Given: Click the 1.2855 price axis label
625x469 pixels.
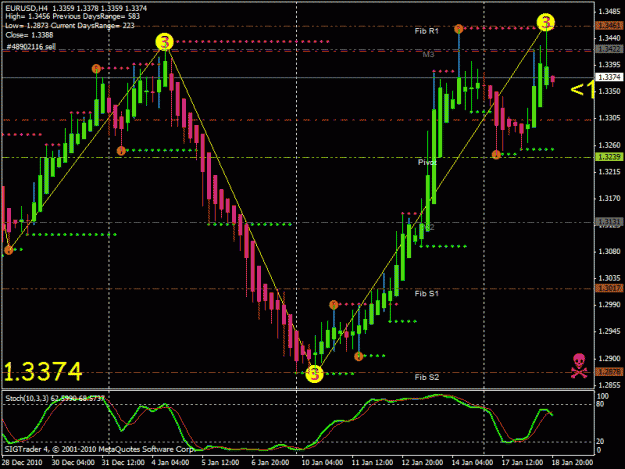Looking at the screenshot, I should point(609,385).
